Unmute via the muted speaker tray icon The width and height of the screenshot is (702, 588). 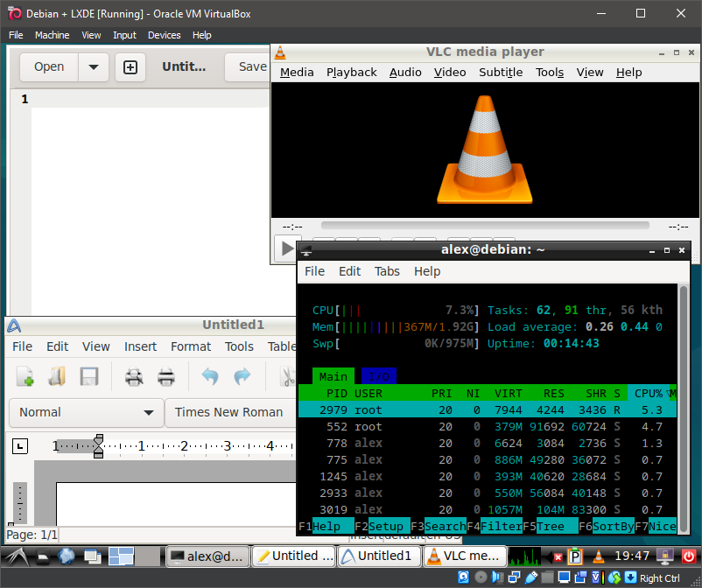tap(558, 556)
